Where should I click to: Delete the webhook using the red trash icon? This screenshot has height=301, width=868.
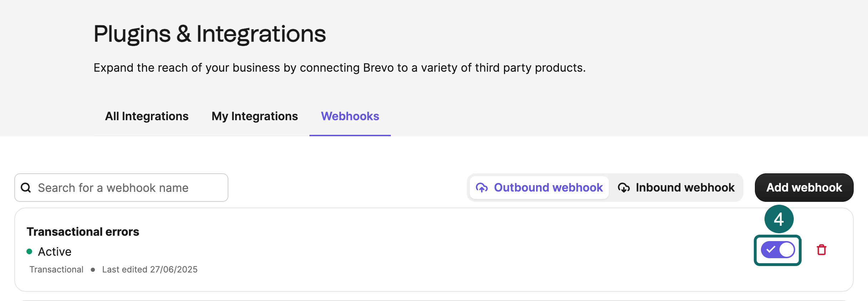click(821, 249)
